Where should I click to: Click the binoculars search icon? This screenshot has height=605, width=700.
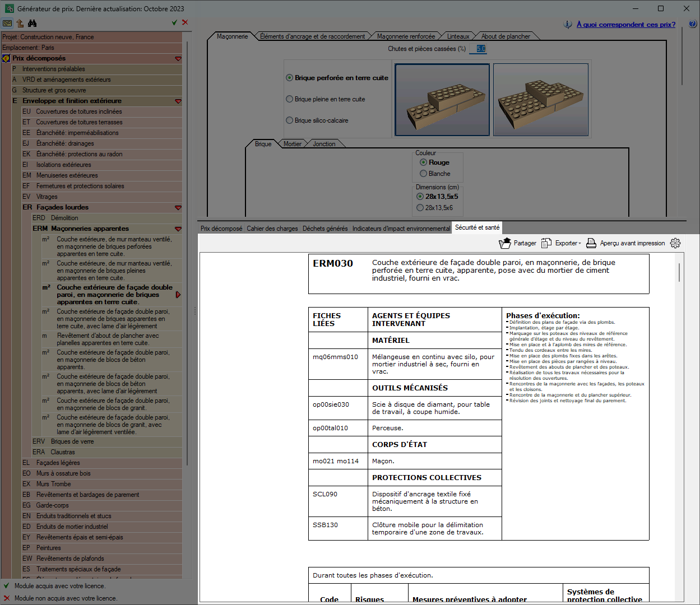tap(32, 23)
